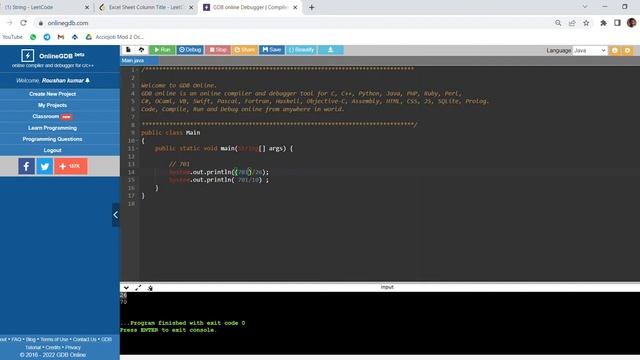Click the first orange icon after Language dropdown
Screen dimensions: 640x360
click(615, 51)
